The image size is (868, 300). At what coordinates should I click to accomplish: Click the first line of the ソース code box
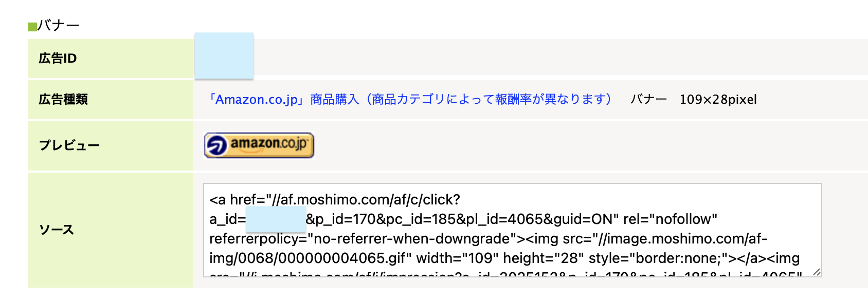tap(335, 199)
